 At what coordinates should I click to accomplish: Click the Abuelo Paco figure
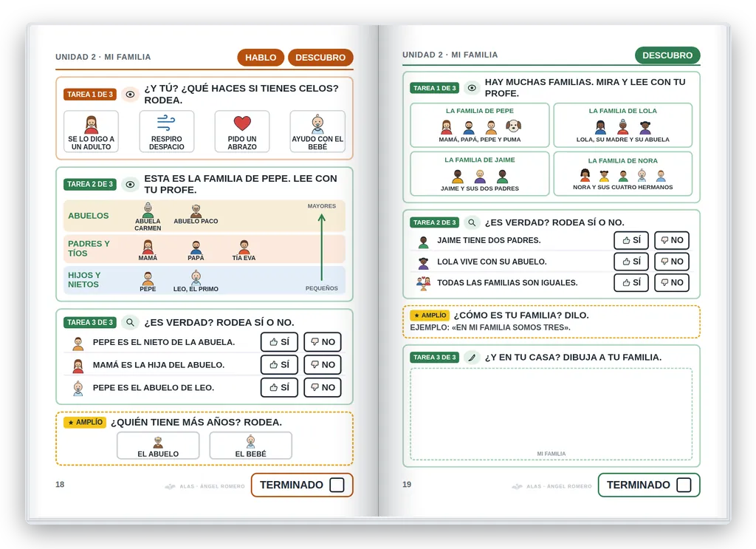pos(196,211)
